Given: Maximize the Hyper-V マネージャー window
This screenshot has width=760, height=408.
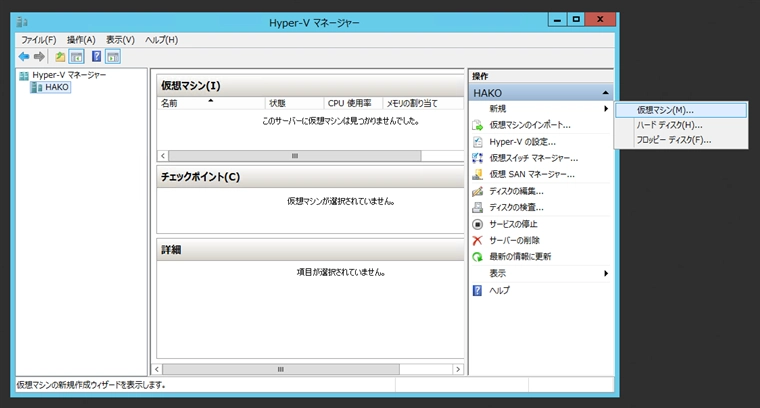Looking at the screenshot, I should [x=576, y=19].
